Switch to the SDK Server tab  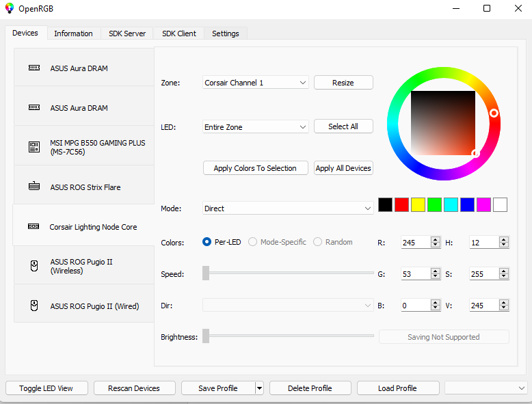[x=127, y=33]
